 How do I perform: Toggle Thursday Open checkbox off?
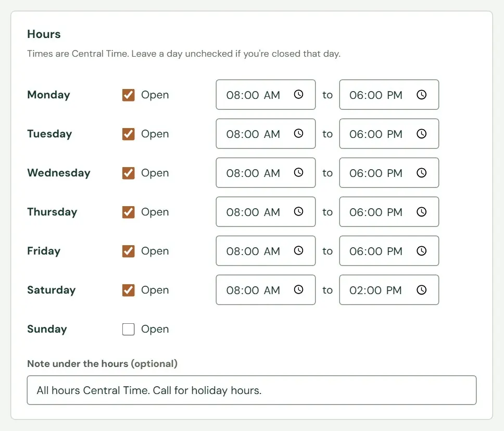tap(128, 212)
